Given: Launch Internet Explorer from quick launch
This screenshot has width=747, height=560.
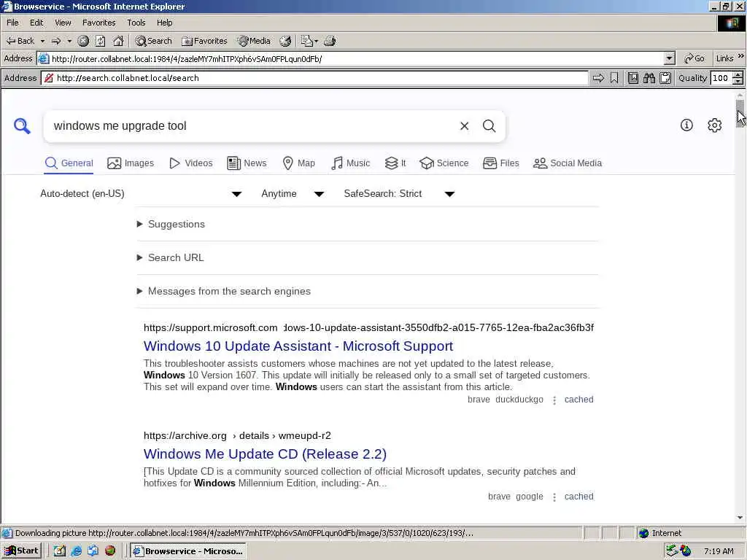Looking at the screenshot, I should (x=76, y=551).
